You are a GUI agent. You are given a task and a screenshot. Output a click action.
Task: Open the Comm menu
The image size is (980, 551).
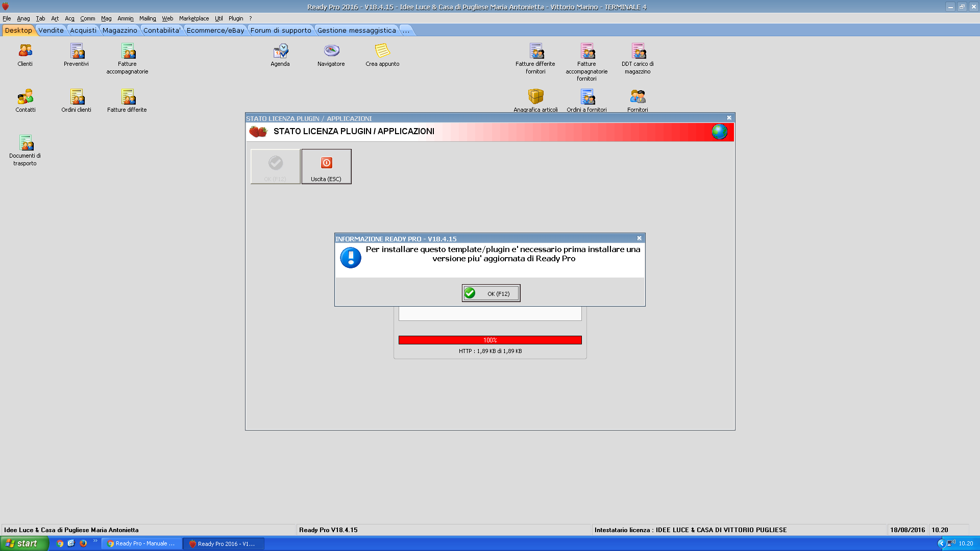pyautogui.click(x=87, y=18)
